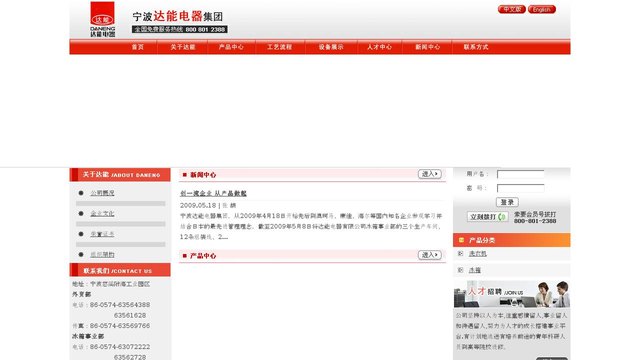Open 人才中心 in navigation bar
640x360 pixels.
pos(379,47)
